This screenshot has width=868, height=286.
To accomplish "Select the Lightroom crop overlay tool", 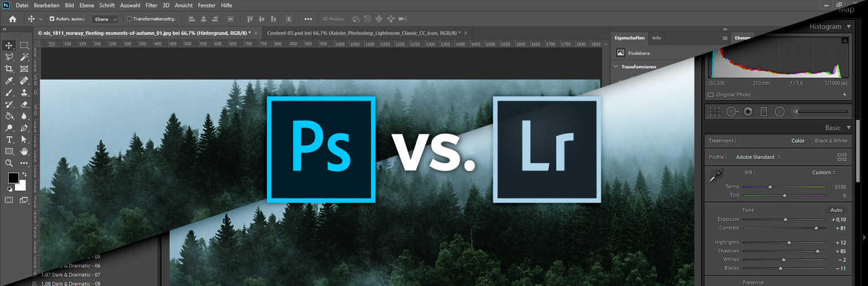I will (x=714, y=112).
